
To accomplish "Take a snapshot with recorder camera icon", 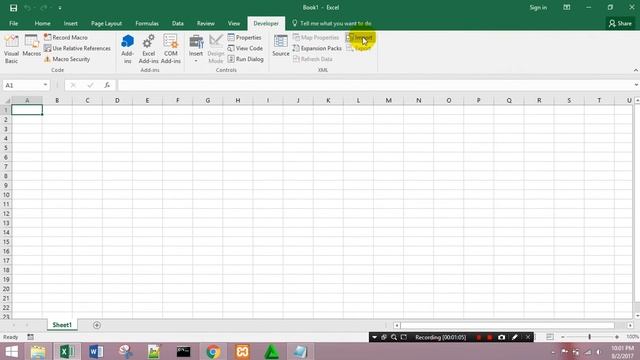I will (502, 337).
